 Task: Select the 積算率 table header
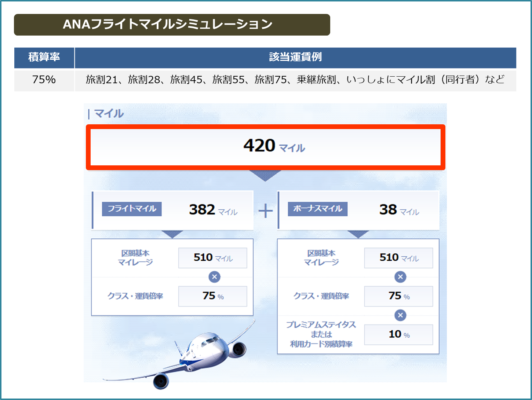coord(44,58)
